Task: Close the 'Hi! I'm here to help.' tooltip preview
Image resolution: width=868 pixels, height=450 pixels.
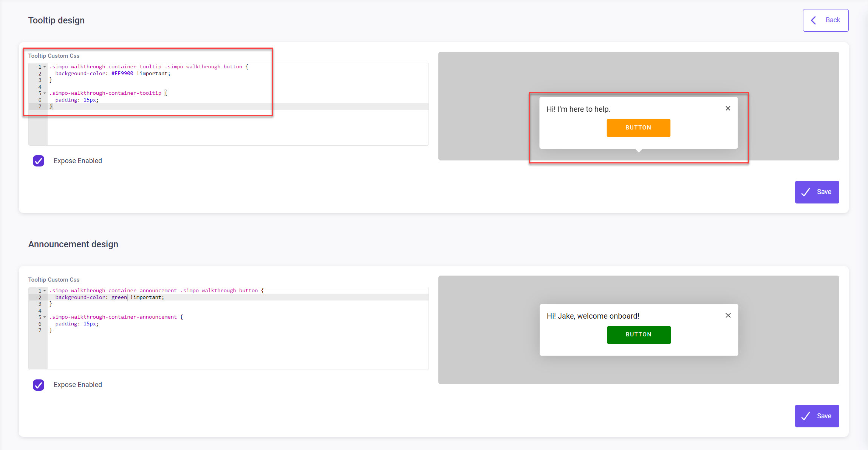Action: click(x=728, y=109)
